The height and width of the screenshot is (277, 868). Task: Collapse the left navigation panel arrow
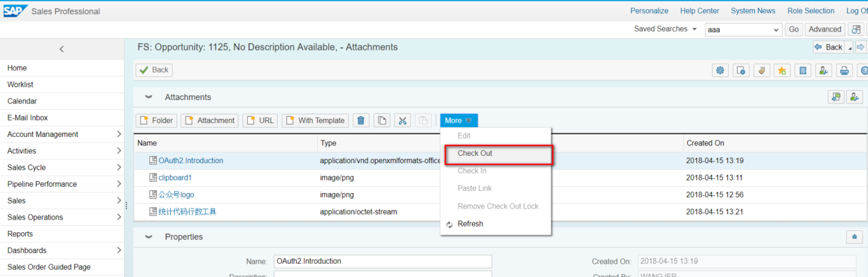[x=62, y=49]
